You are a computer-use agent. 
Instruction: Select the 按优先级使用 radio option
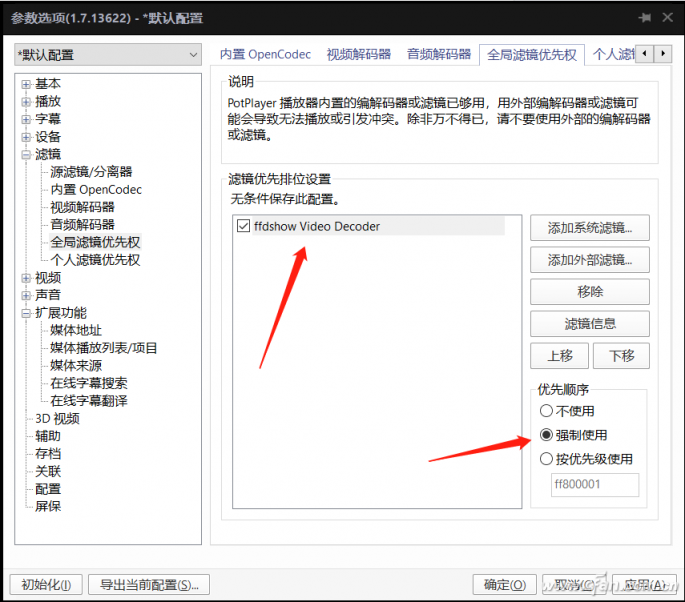click(546, 459)
